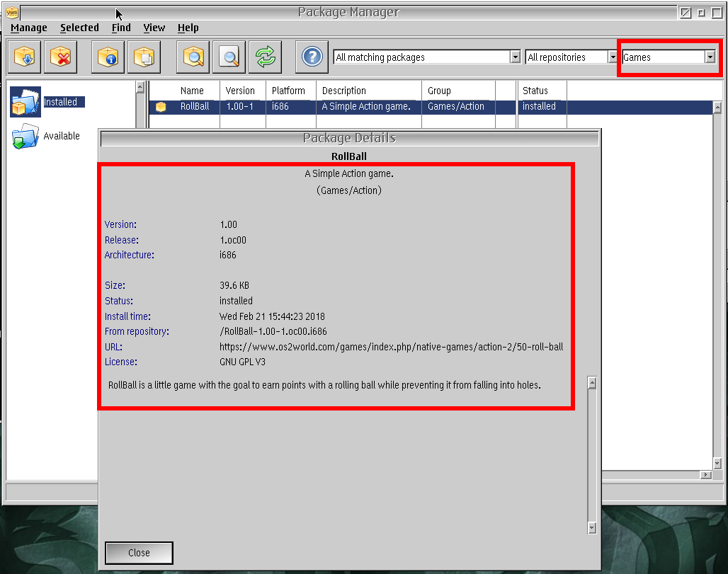Sort by the Platform column header
The image size is (728, 574).
coord(288,91)
